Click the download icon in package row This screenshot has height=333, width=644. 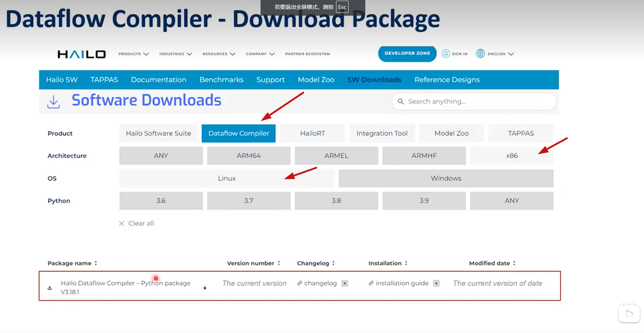(x=50, y=288)
